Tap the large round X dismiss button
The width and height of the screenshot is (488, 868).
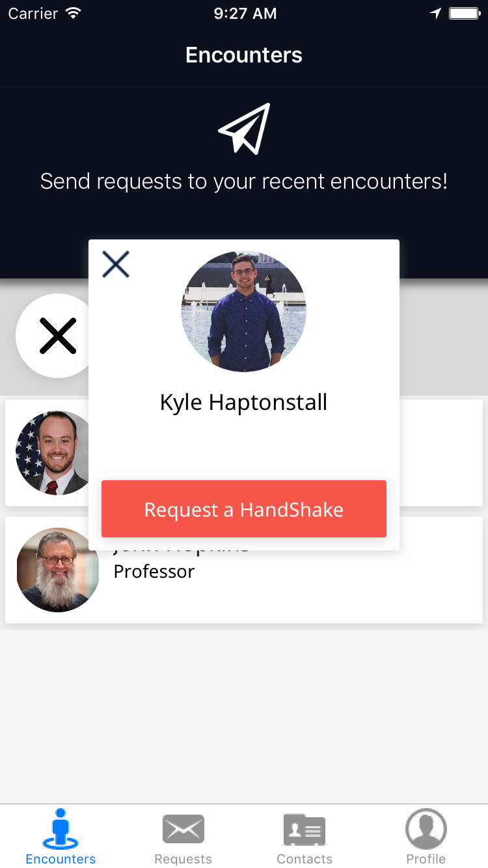coord(57,336)
